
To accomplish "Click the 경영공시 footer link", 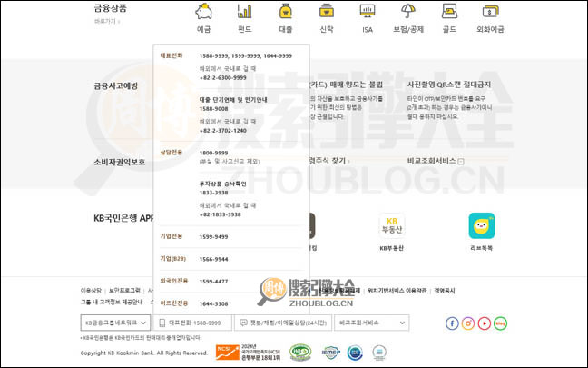I will (x=448, y=291).
